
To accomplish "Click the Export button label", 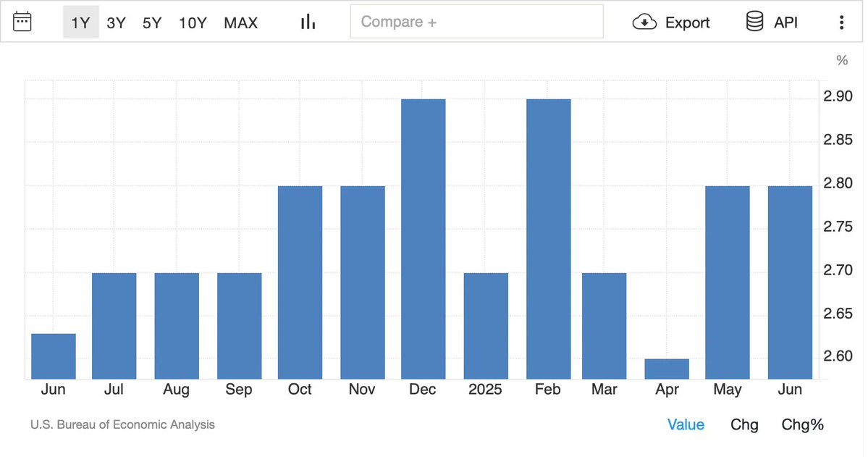I will [688, 22].
